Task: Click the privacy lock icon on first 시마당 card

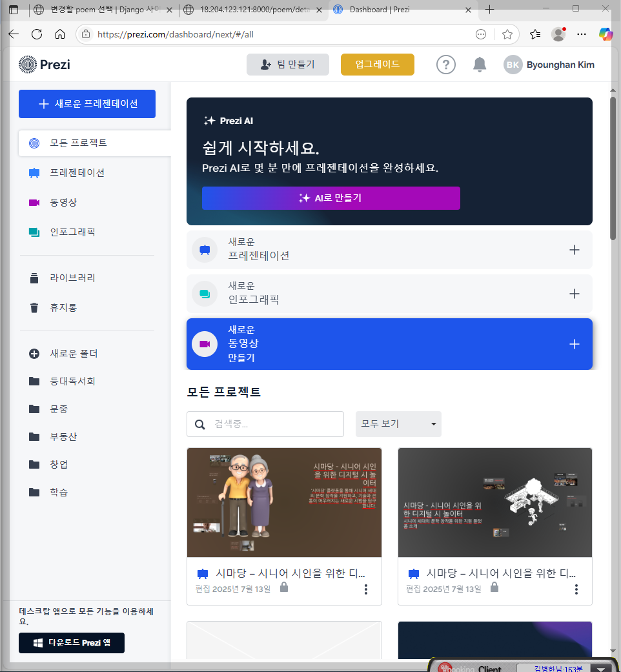Action: click(284, 587)
